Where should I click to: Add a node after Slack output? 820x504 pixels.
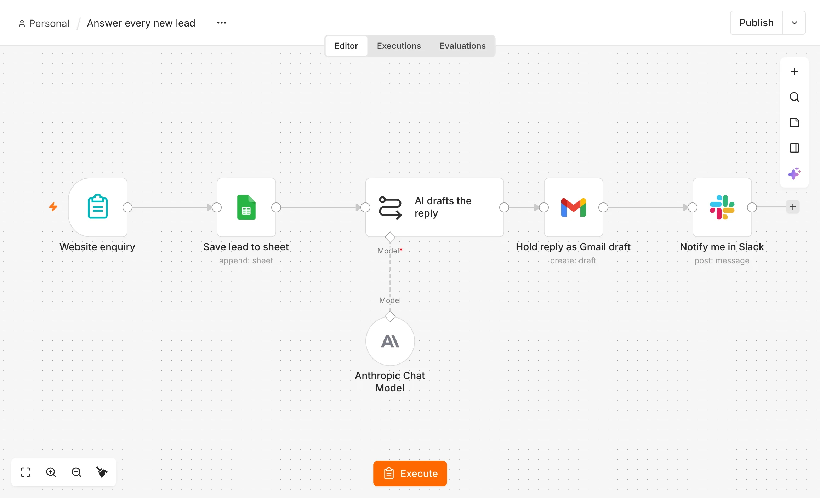coord(793,207)
